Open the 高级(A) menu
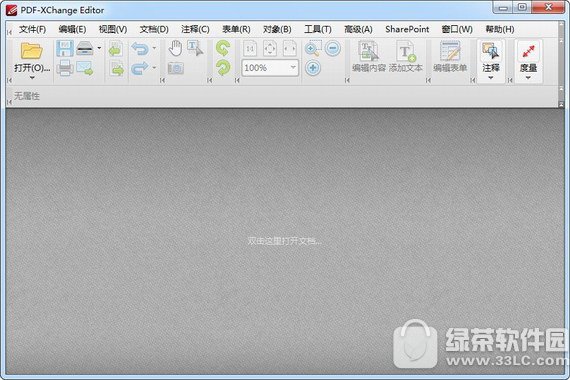 358,29
